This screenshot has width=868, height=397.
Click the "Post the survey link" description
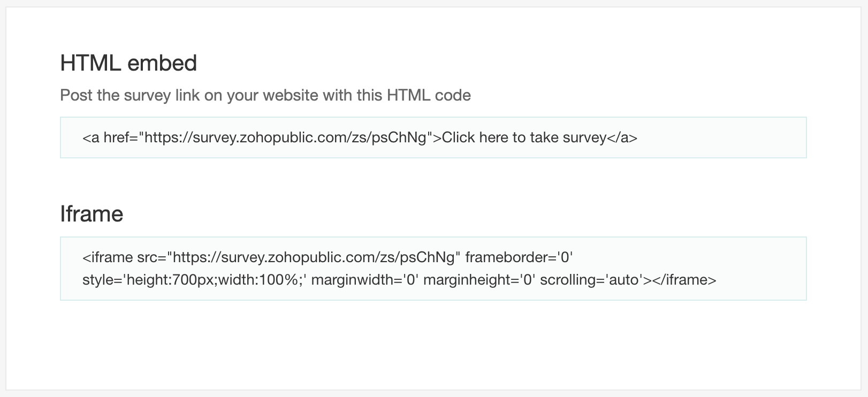click(x=265, y=95)
